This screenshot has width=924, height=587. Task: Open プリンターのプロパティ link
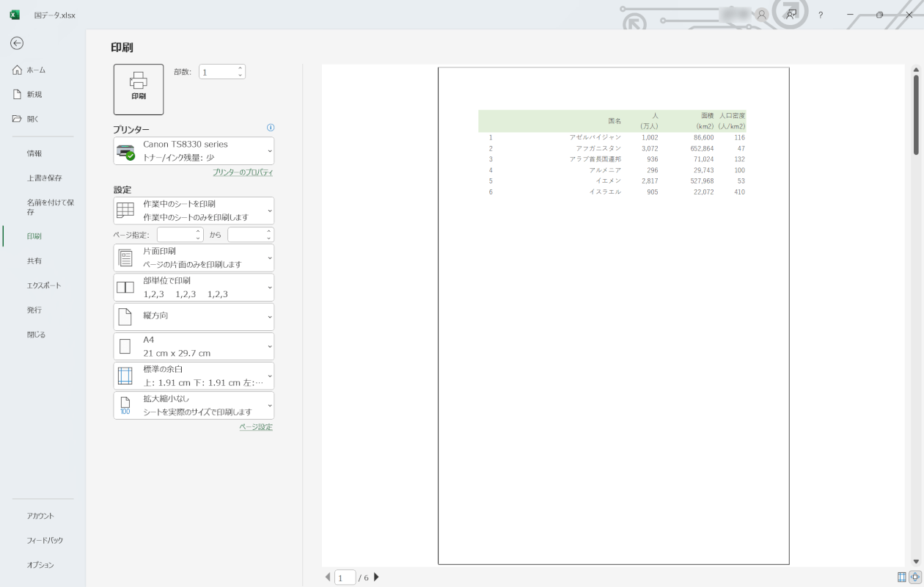click(x=242, y=172)
